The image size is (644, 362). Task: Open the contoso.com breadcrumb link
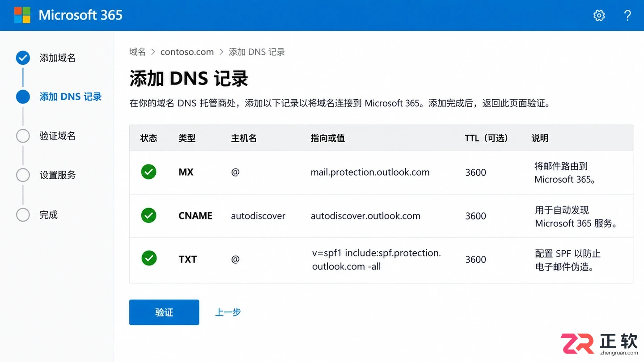pos(187,52)
